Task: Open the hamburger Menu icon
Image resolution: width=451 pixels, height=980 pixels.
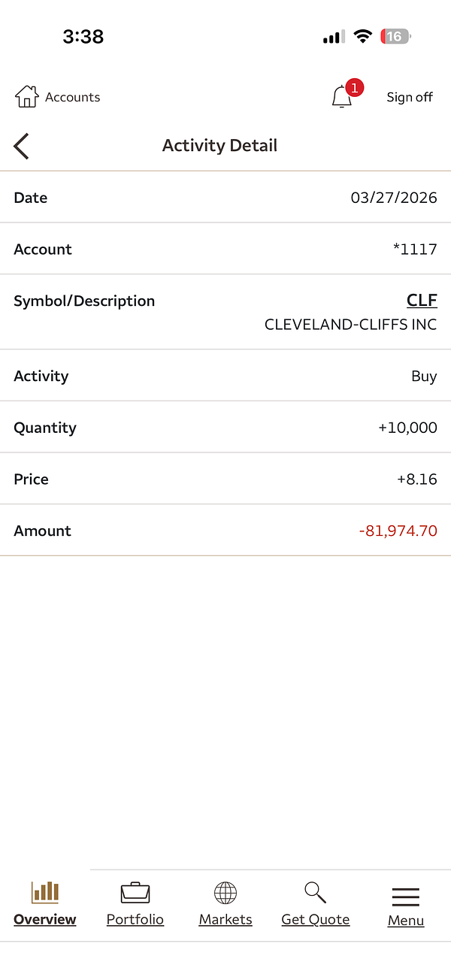Action: pyautogui.click(x=406, y=897)
